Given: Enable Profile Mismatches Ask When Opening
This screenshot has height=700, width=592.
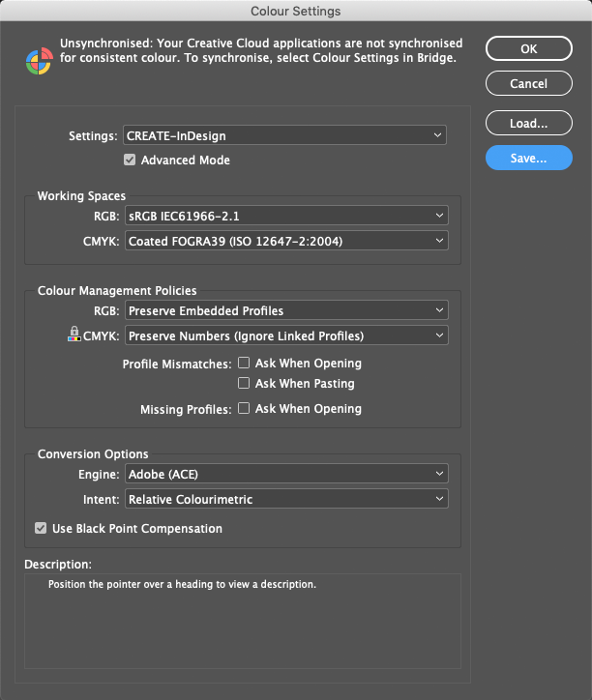Looking at the screenshot, I should [244, 363].
